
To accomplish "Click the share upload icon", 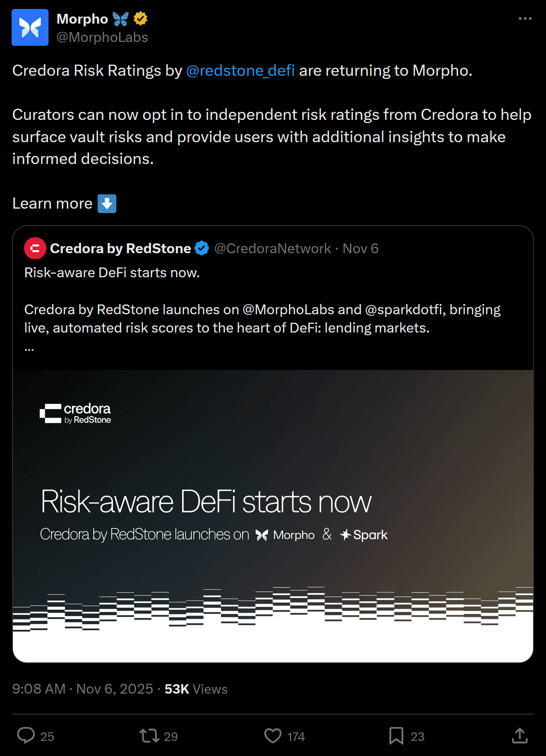I will click(x=519, y=735).
